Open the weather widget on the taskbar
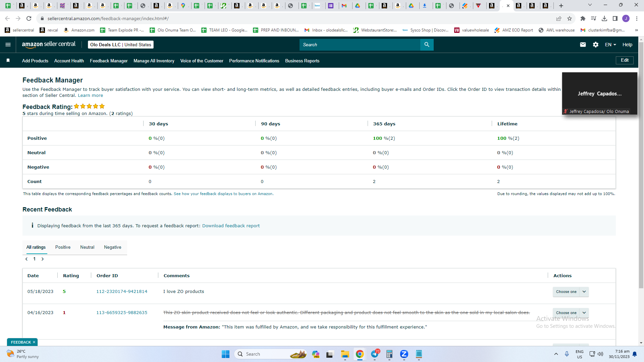This screenshot has width=644, height=362. [22, 354]
